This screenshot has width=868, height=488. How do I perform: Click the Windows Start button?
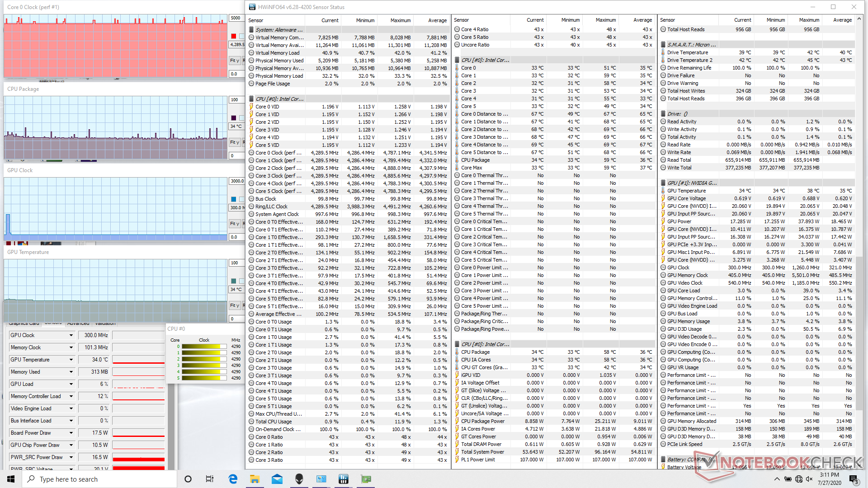(11, 479)
